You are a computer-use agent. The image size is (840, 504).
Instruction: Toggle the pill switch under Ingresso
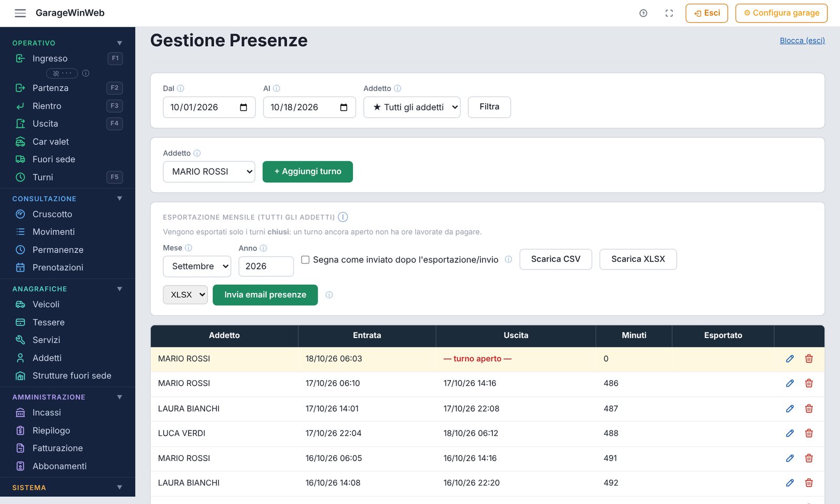coord(62,73)
